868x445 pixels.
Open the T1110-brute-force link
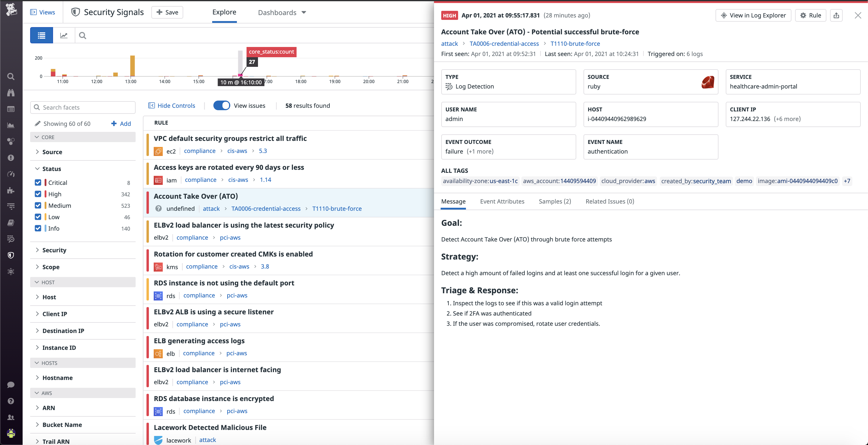575,43
